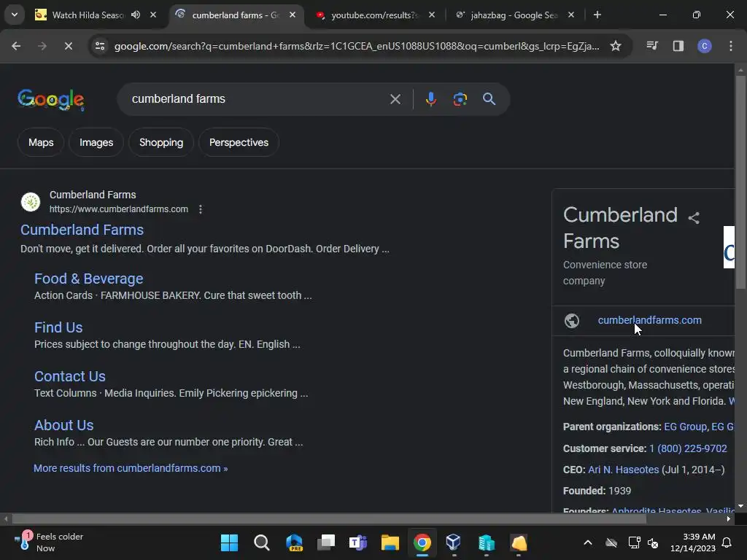The height and width of the screenshot is (560, 747).
Task: Open the EG Group parent organization link
Action: coord(685,427)
